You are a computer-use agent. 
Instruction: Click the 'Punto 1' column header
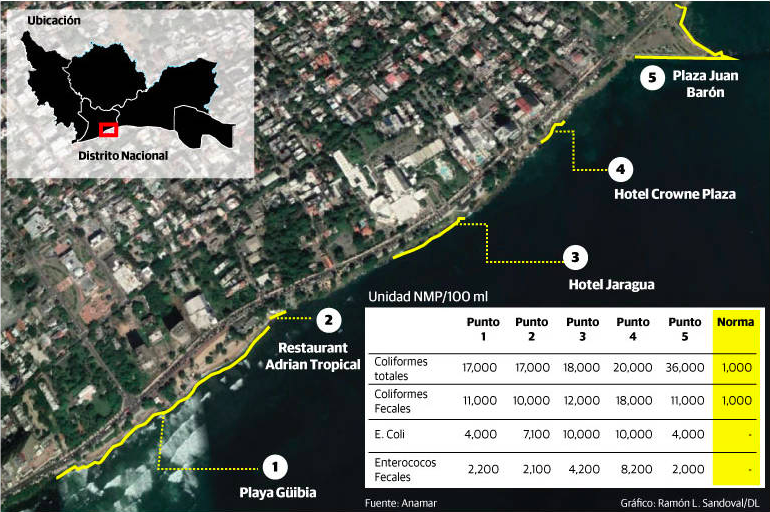(x=483, y=329)
